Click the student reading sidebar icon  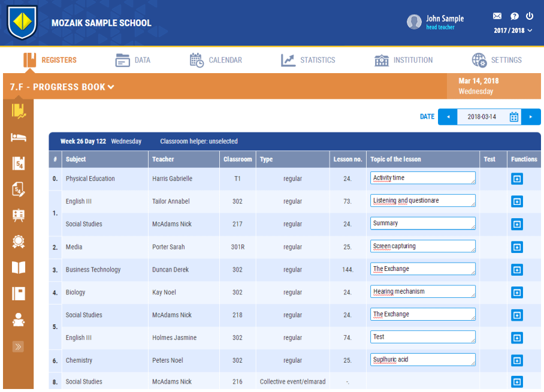(19, 319)
